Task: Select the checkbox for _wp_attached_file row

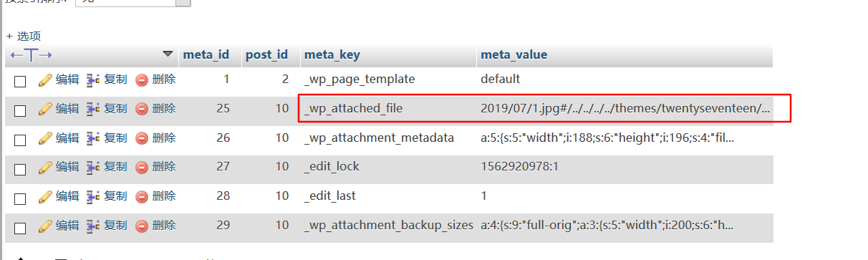Action: click(x=20, y=110)
